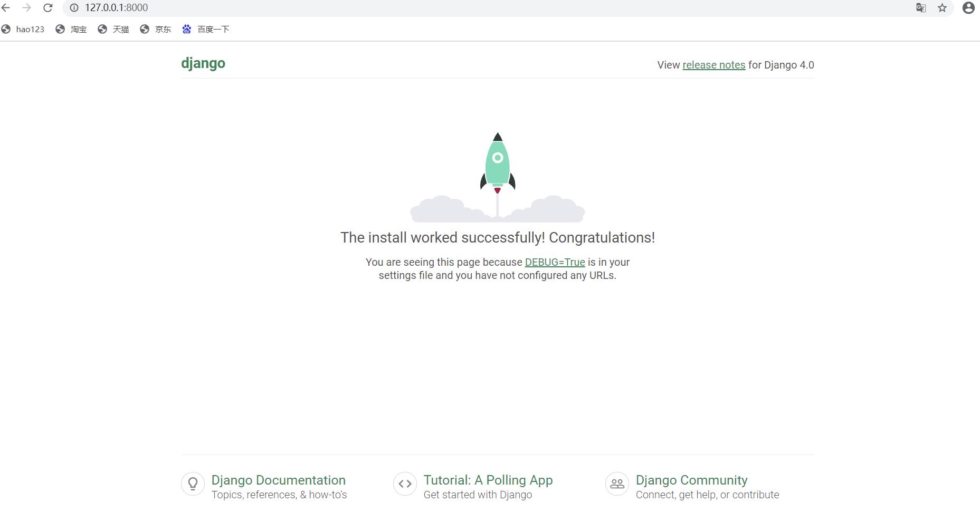
Task: Click 'for Django 4.0' text
Action: click(781, 65)
